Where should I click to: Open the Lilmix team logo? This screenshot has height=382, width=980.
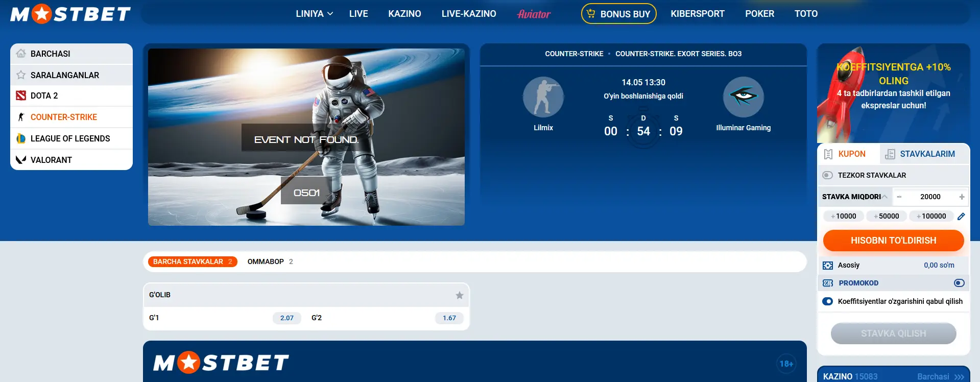click(x=543, y=97)
